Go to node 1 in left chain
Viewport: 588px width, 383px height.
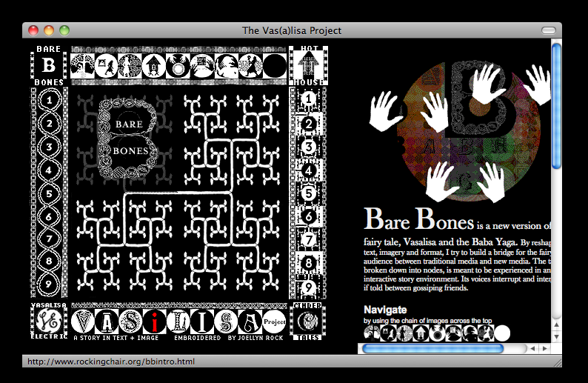point(49,99)
